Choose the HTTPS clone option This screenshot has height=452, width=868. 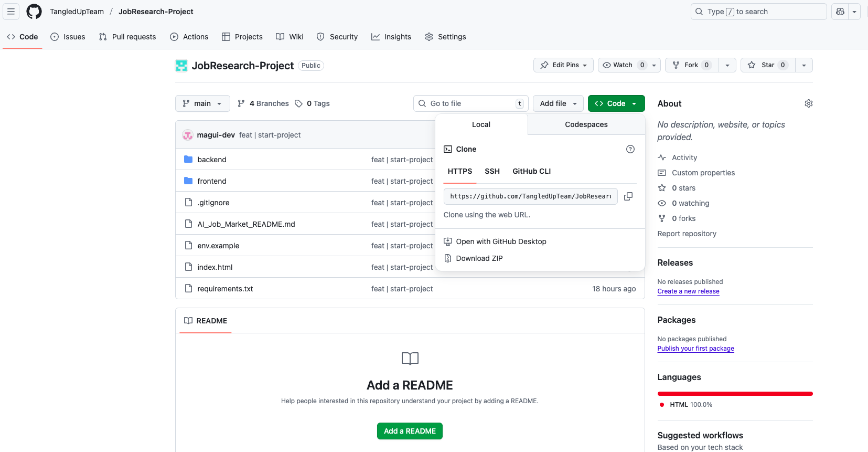pos(460,171)
